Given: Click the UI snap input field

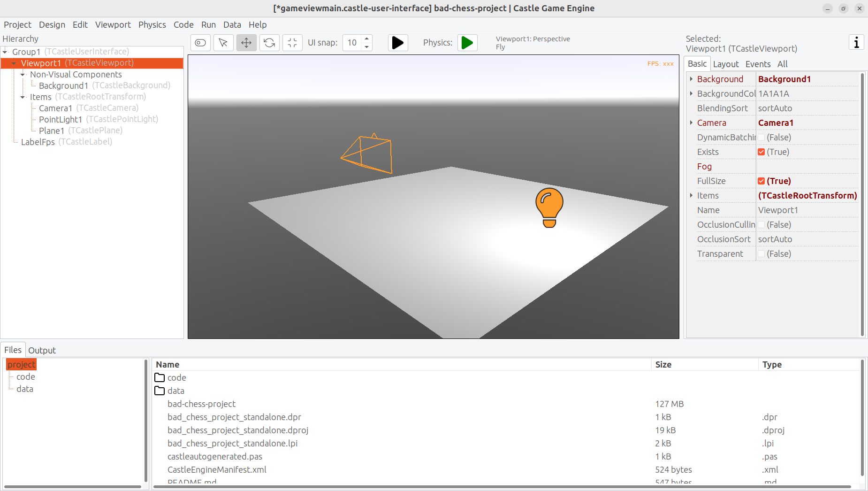Looking at the screenshot, I should point(352,43).
